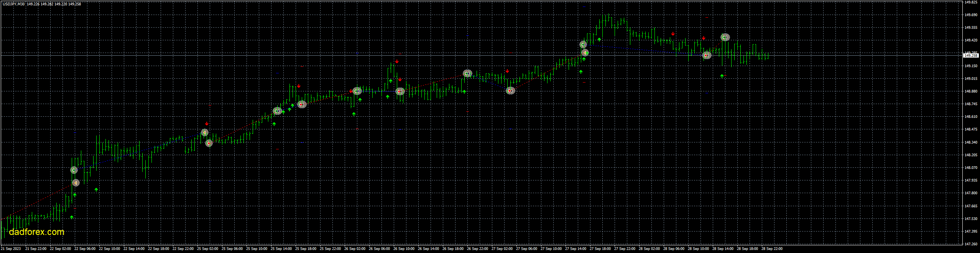Click the 28 Sep 02:00 time label

pyautogui.click(x=649, y=249)
